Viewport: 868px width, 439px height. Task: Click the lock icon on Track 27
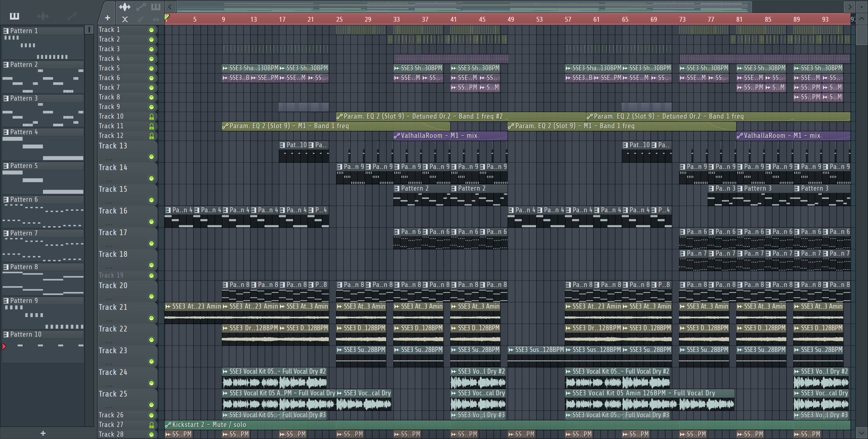(x=152, y=425)
